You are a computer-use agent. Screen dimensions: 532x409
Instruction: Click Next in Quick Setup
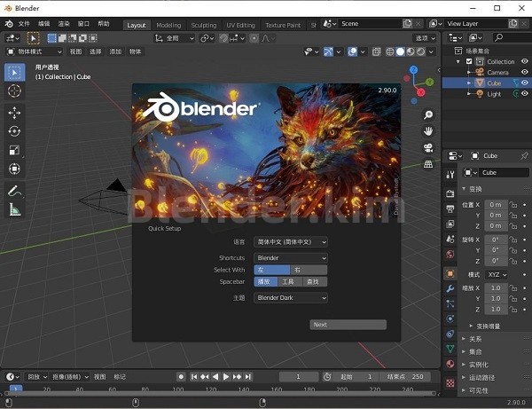pos(348,325)
